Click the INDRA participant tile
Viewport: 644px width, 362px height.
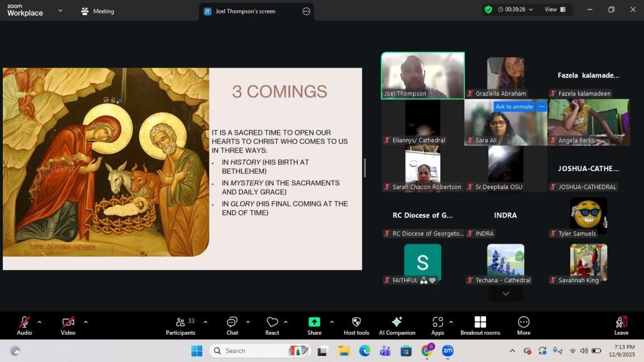point(506,215)
